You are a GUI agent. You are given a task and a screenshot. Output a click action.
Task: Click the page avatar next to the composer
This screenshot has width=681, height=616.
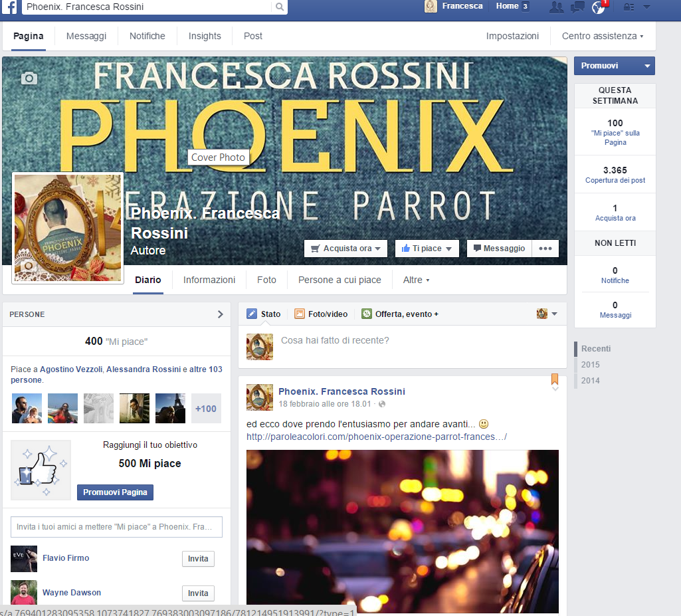tap(260, 347)
